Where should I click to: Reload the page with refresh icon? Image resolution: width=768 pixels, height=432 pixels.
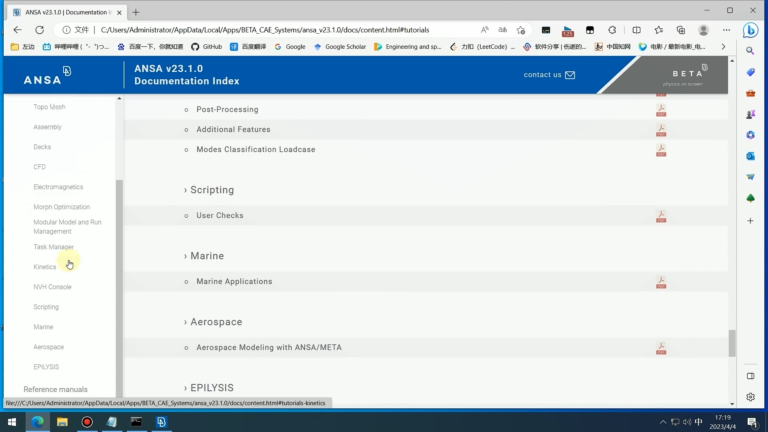pyautogui.click(x=40, y=30)
